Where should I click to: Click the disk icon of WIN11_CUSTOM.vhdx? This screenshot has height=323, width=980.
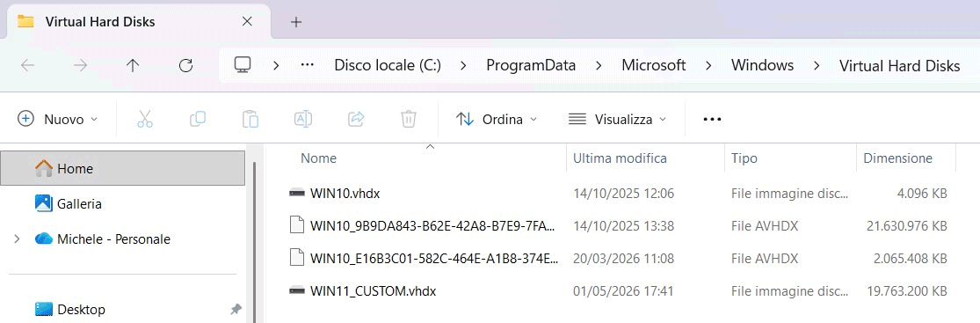[297, 291]
